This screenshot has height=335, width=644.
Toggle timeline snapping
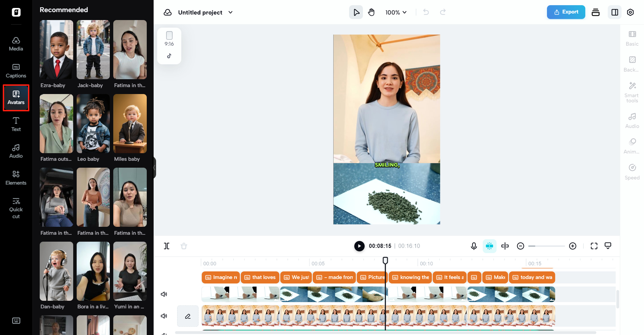[x=489, y=246]
